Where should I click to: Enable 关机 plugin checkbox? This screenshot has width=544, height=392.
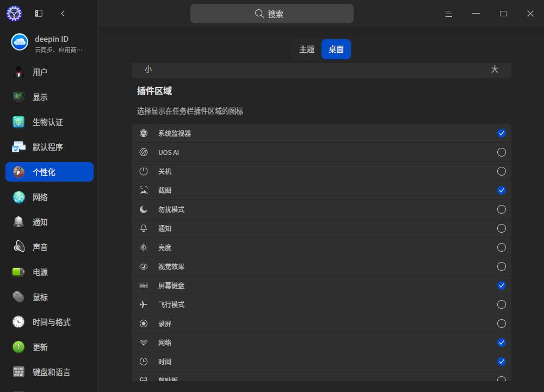click(x=502, y=171)
